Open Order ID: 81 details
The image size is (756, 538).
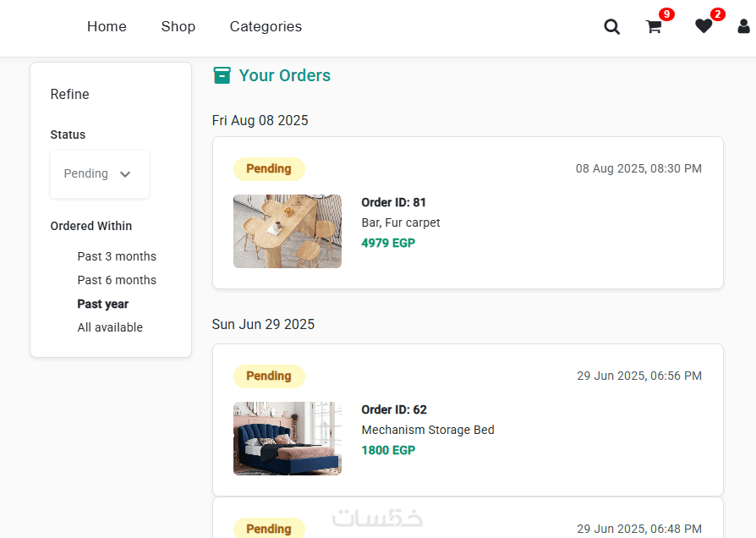pos(394,202)
